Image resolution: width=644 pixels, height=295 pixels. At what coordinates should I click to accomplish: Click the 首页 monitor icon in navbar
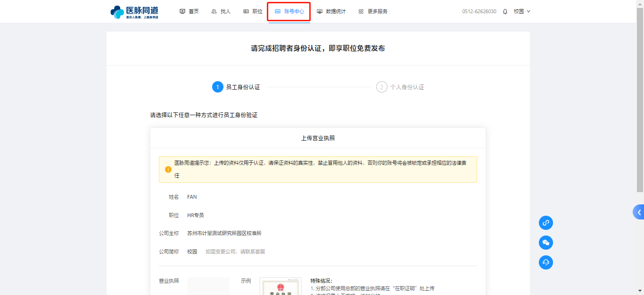pyautogui.click(x=182, y=11)
